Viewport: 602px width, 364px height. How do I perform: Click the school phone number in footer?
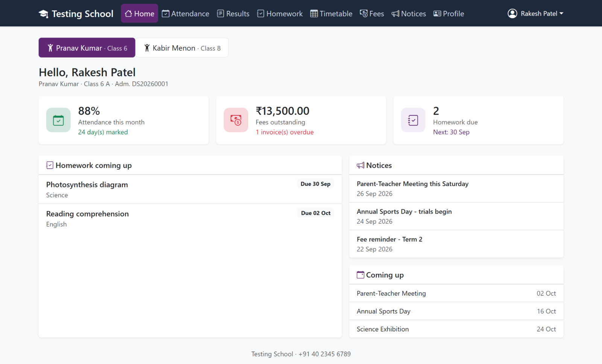click(324, 354)
